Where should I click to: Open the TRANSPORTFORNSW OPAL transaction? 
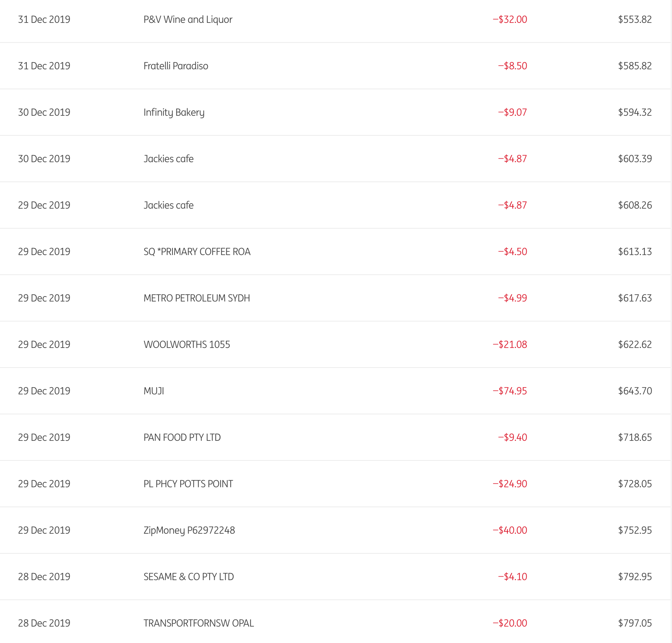(x=199, y=623)
